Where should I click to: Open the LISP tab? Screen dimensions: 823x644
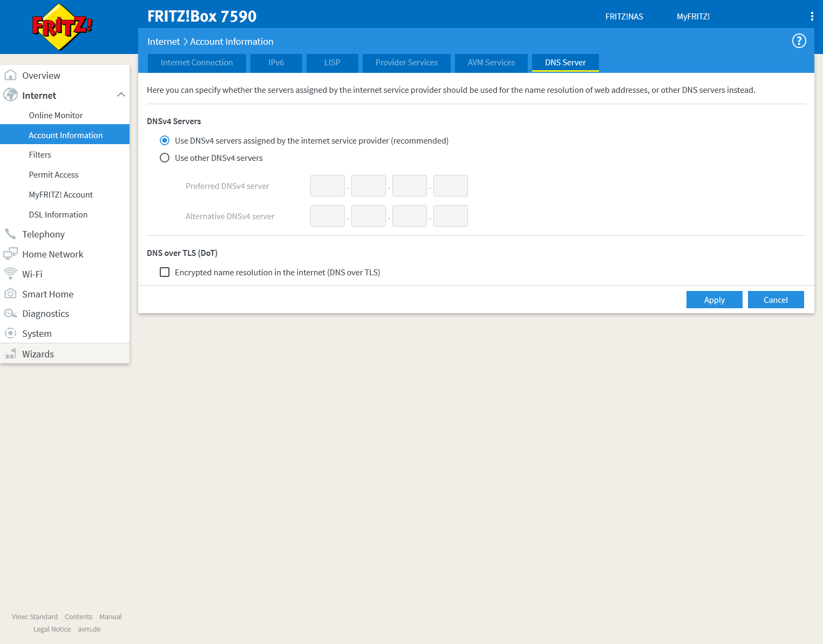tap(332, 63)
